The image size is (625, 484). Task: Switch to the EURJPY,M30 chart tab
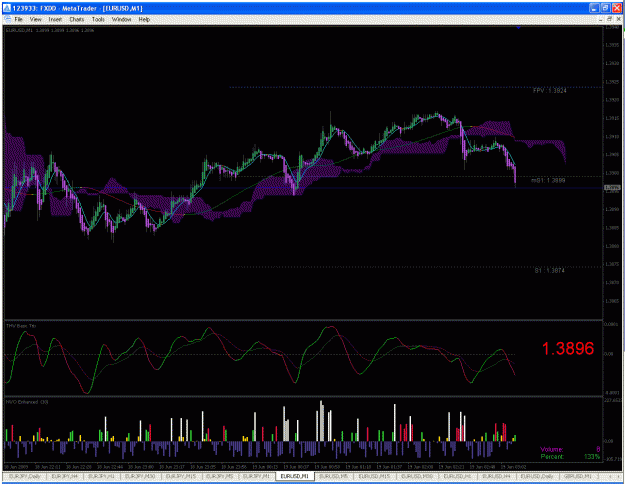(140, 476)
